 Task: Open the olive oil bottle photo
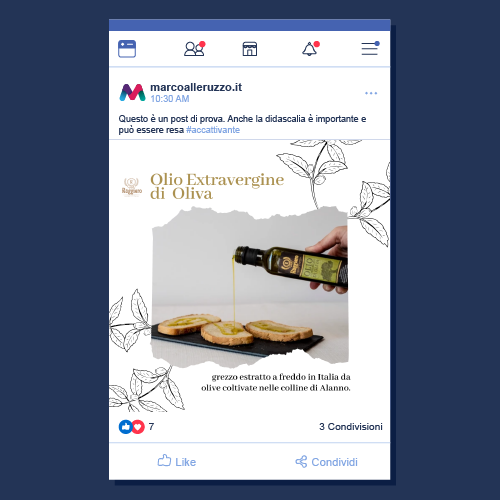(250, 287)
